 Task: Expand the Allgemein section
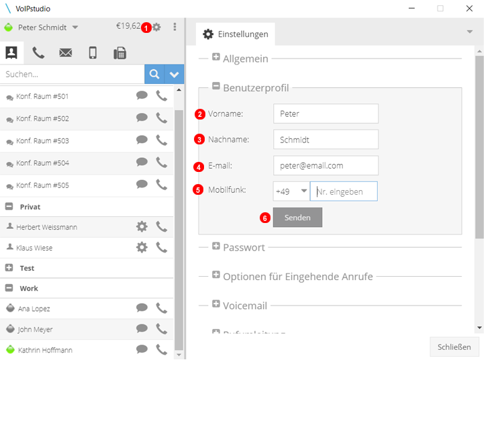216,56
